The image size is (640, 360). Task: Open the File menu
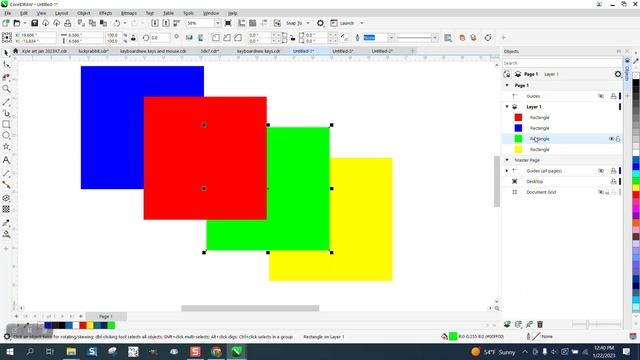click(x=7, y=13)
